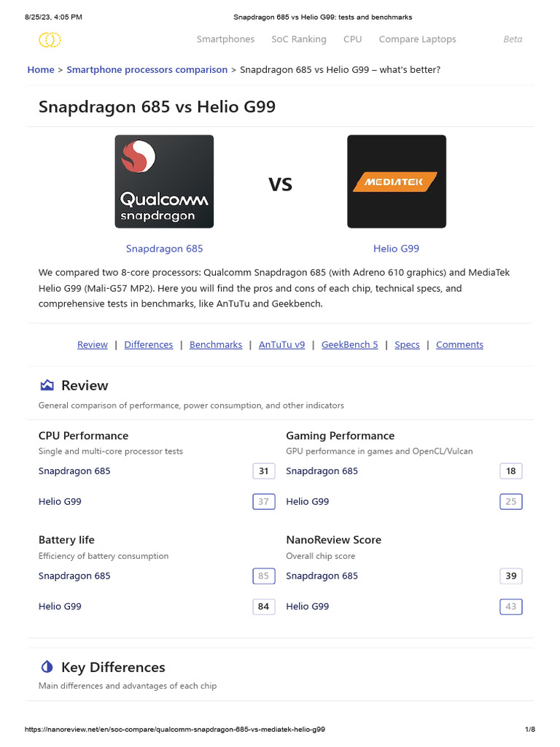Click the NanoReview site logo icon
Screen dimensions: 560x747
tap(50, 39)
